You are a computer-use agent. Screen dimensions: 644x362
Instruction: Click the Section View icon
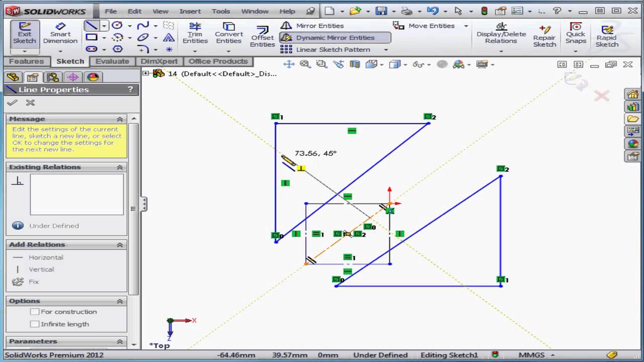tap(355, 64)
